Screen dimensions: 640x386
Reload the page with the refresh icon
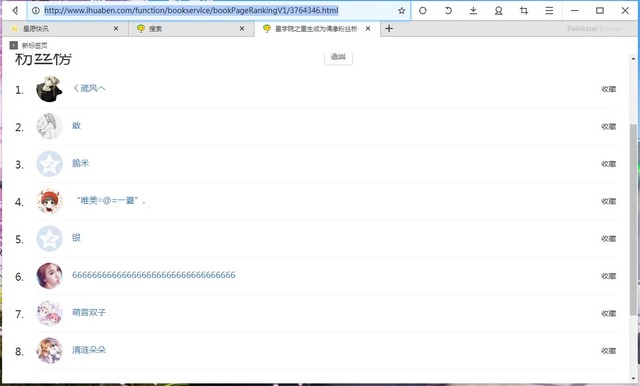(x=423, y=11)
